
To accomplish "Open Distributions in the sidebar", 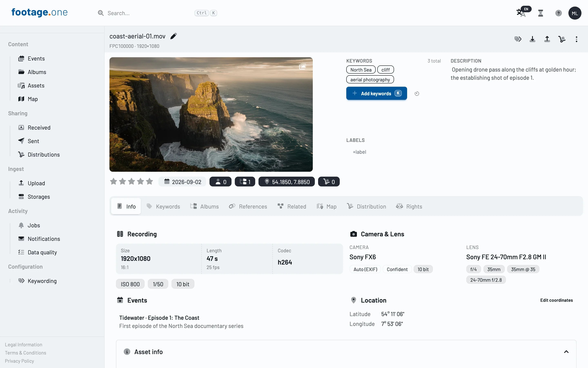I will [x=39, y=155].
